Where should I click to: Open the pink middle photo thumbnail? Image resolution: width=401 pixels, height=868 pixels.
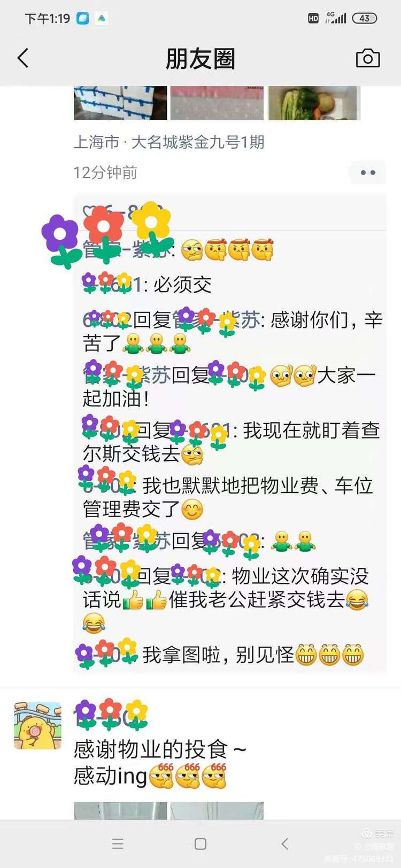[217, 103]
